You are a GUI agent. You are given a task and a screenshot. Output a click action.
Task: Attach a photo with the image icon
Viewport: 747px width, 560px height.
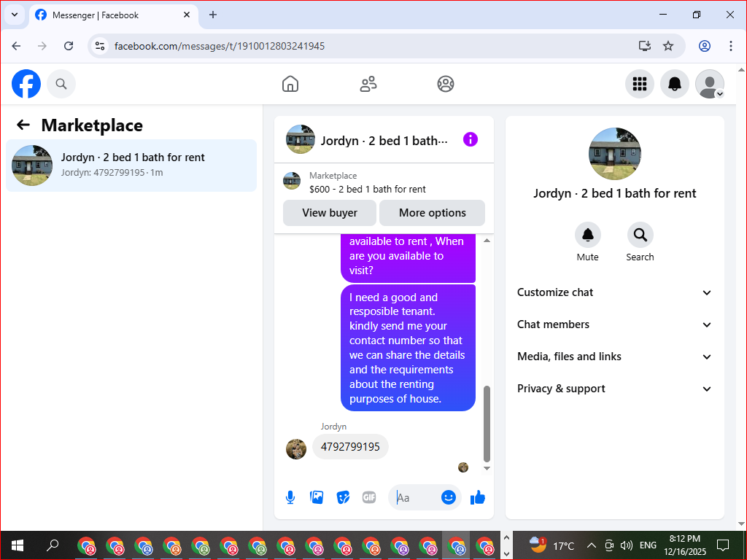pos(317,497)
